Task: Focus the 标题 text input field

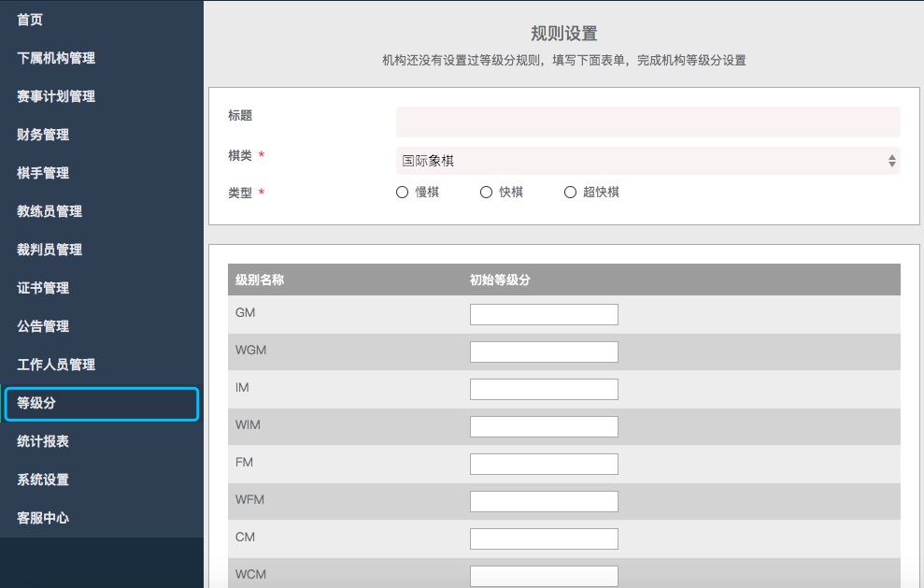Action: [648, 122]
